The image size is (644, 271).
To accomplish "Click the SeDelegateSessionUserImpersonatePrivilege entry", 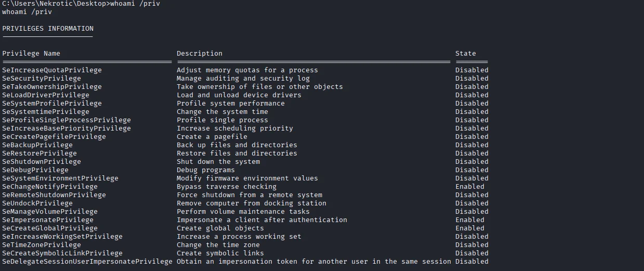I will (x=87, y=262).
